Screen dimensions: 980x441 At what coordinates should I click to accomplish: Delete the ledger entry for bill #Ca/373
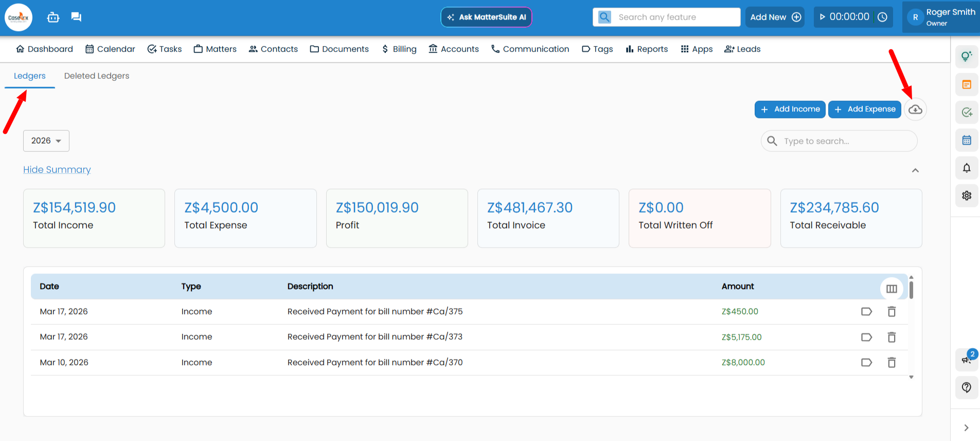pyautogui.click(x=892, y=337)
